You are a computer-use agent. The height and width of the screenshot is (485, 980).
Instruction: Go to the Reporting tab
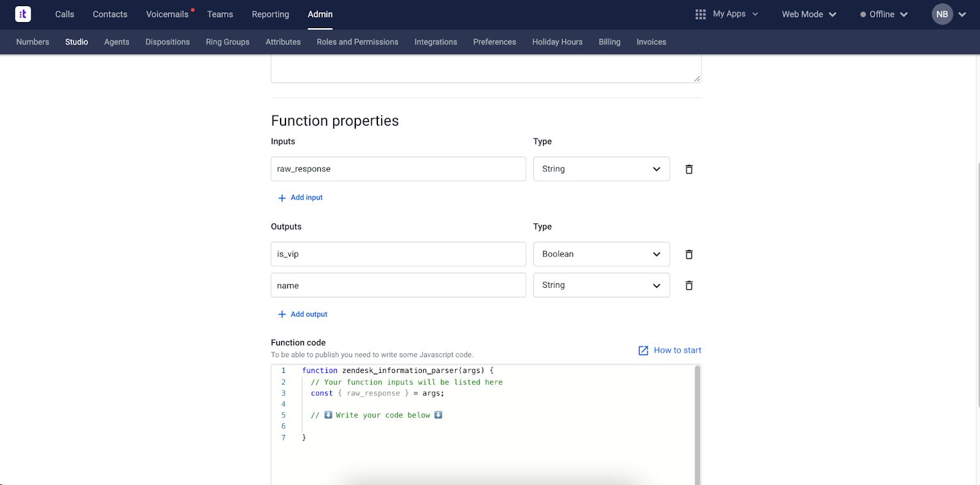270,14
